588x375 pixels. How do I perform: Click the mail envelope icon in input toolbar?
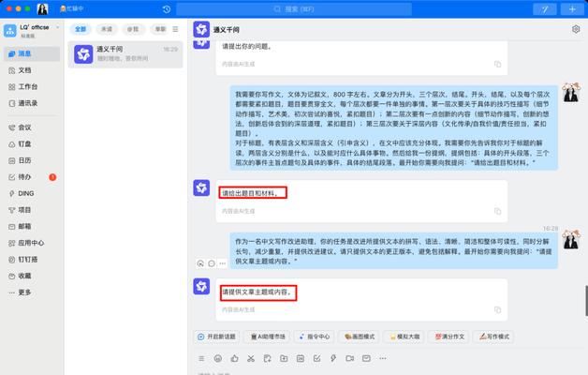[x=366, y=358]
